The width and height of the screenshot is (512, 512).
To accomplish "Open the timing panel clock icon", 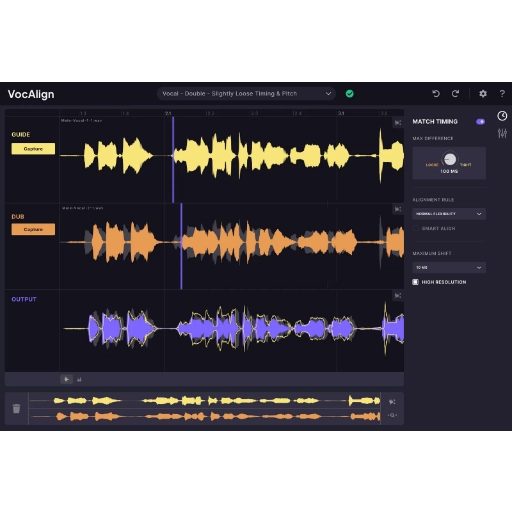I will [502, 116].
